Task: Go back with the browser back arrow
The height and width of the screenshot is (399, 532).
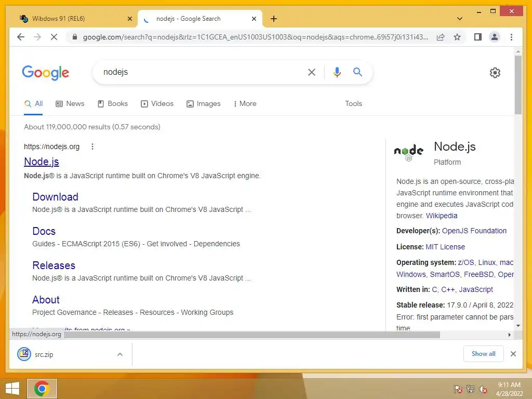Action: click(x=21, y=37)
